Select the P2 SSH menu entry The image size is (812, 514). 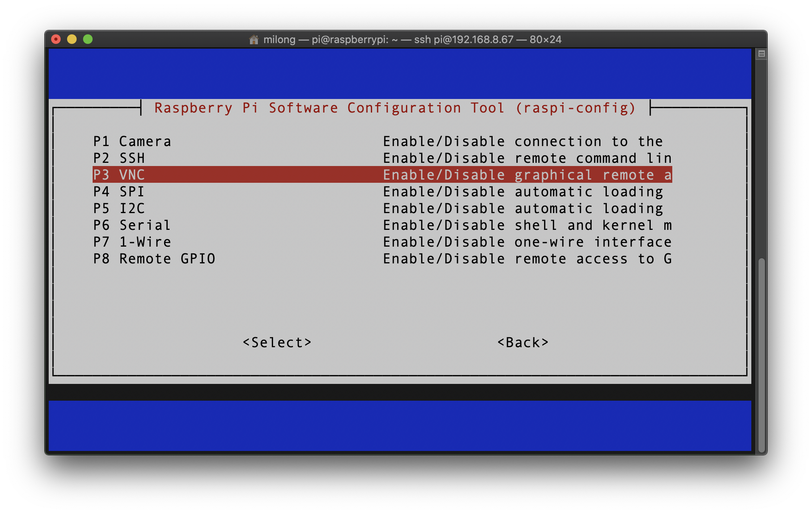click(x=382, y=158)
